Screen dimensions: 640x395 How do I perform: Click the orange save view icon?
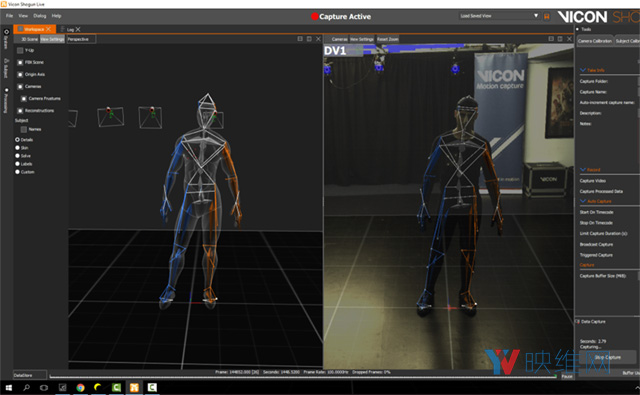coord(547,16)
